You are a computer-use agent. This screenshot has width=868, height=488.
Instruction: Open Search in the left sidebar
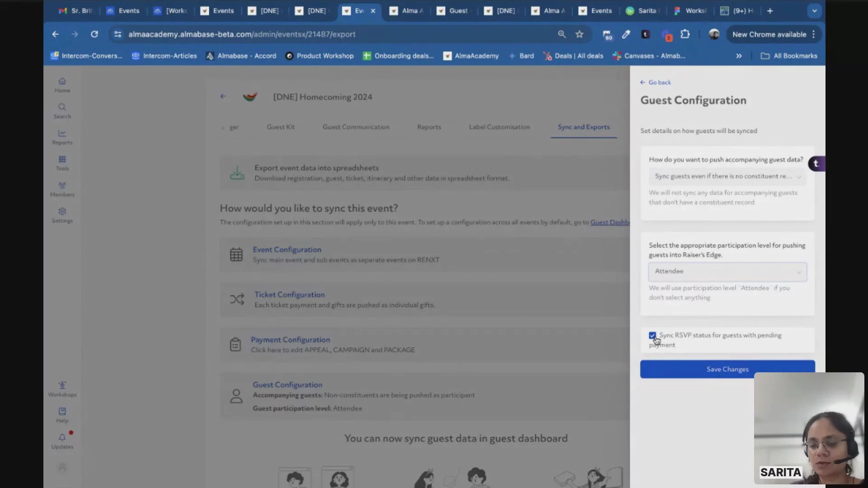(x=62, y=111)
